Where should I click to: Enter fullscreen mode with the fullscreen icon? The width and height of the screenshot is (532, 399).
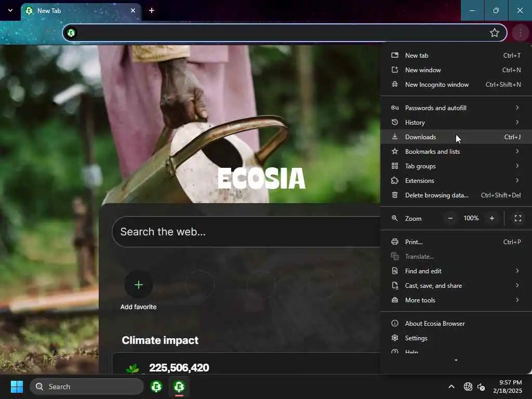coord(518,218)
